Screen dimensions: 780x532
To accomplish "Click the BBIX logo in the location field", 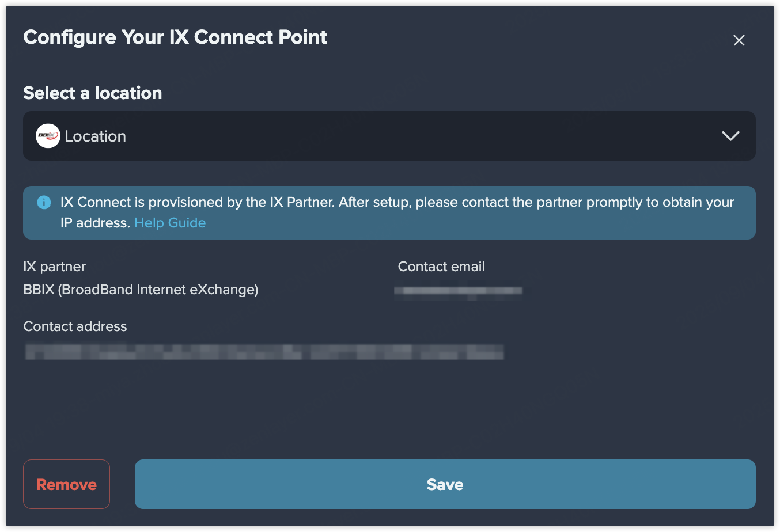I will tap(48, 136).
